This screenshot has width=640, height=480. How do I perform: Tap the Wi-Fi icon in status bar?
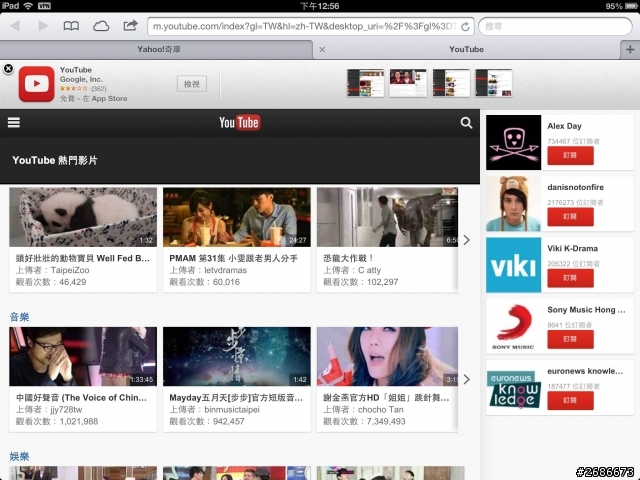pos(28,6)
